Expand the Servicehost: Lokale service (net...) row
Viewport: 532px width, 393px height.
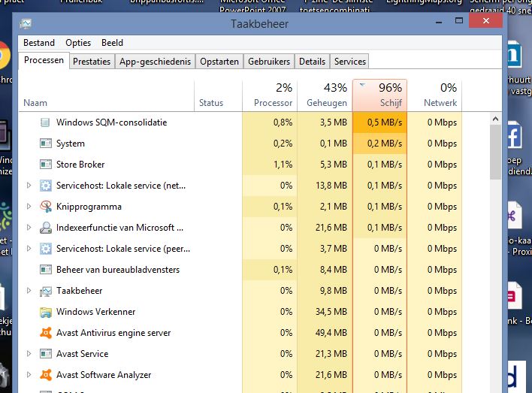(29, 186)
